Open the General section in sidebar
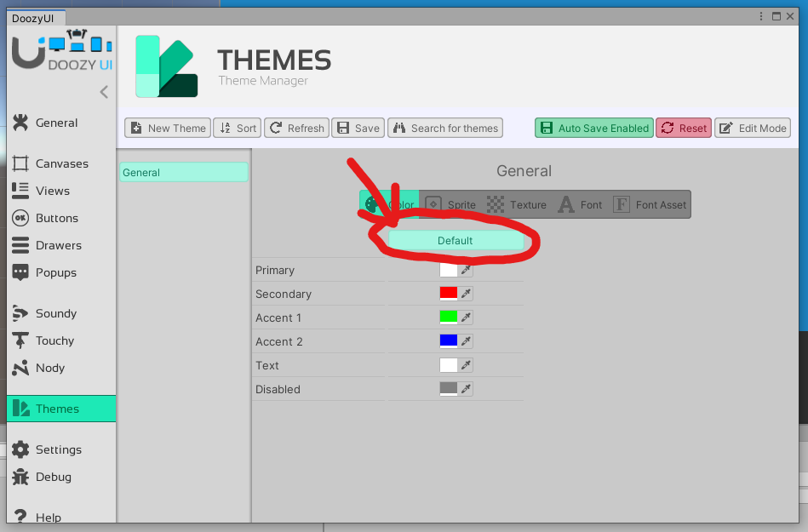The image size is (808, 532). (61, 123)
